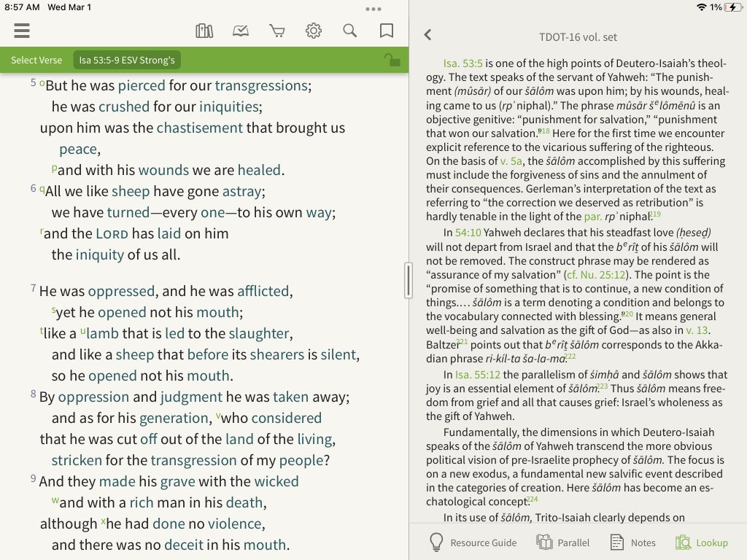Open cross-reference marker o in verse 5
The image size is (747, 560).
pyautogui.click(x=42, y=84)
